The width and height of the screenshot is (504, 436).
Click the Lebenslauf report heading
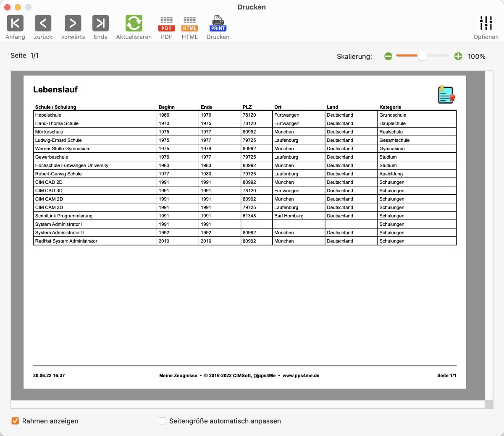point(55,89)
